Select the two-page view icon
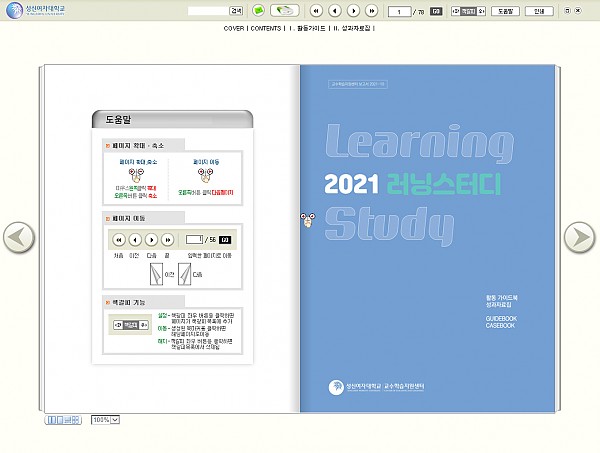This screenshot has height=453, width=600. coord(51,420)
